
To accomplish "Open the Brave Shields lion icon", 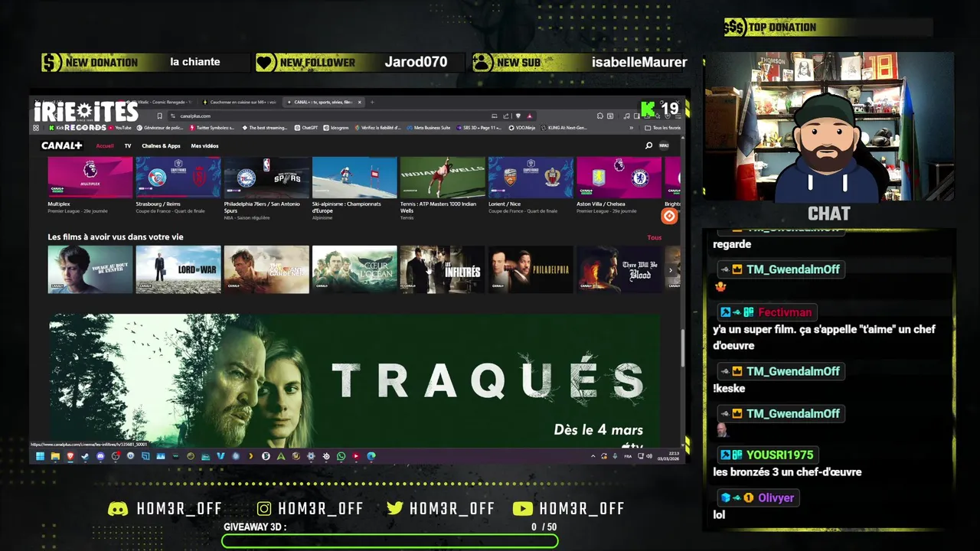I will (x=518, y=116).
